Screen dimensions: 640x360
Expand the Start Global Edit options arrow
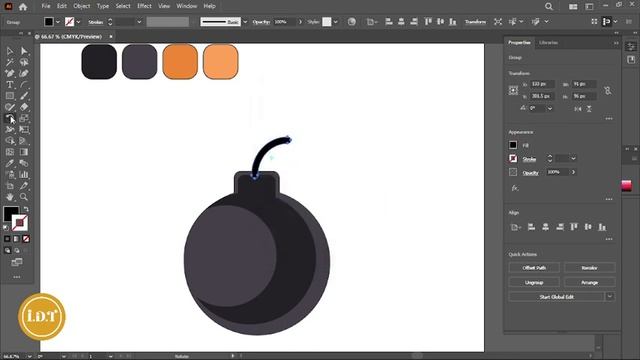(x=609, y=297)
